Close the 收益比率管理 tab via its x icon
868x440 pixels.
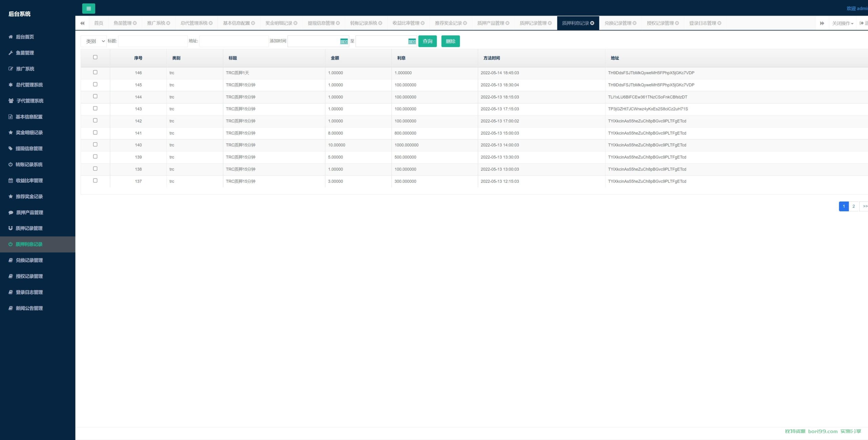(x=423, y=23)
